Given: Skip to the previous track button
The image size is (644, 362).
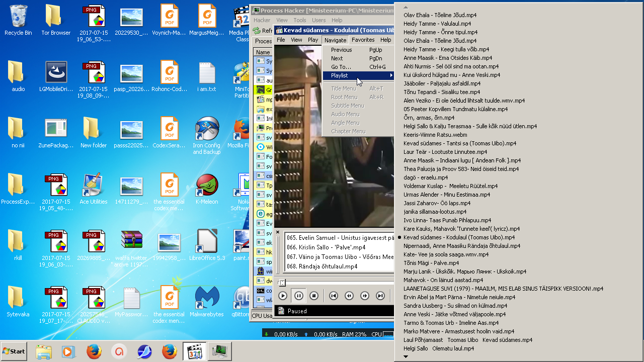Looking at the screenshot, I should point(333,296).
